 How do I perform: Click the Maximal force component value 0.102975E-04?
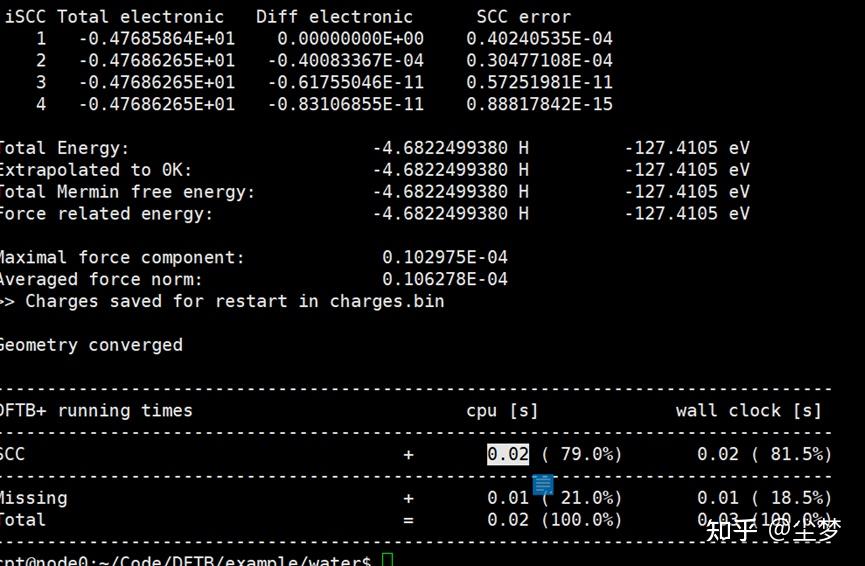click(x=445, y=258)
